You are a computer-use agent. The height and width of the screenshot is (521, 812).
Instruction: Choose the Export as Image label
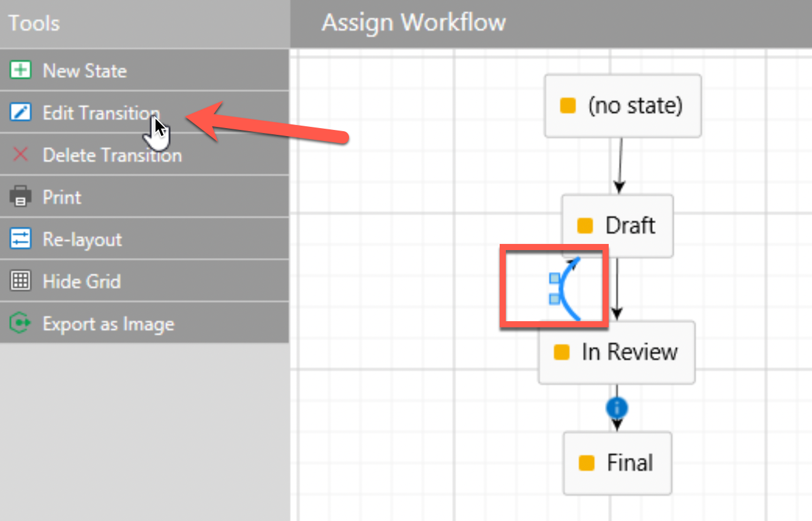108,324
